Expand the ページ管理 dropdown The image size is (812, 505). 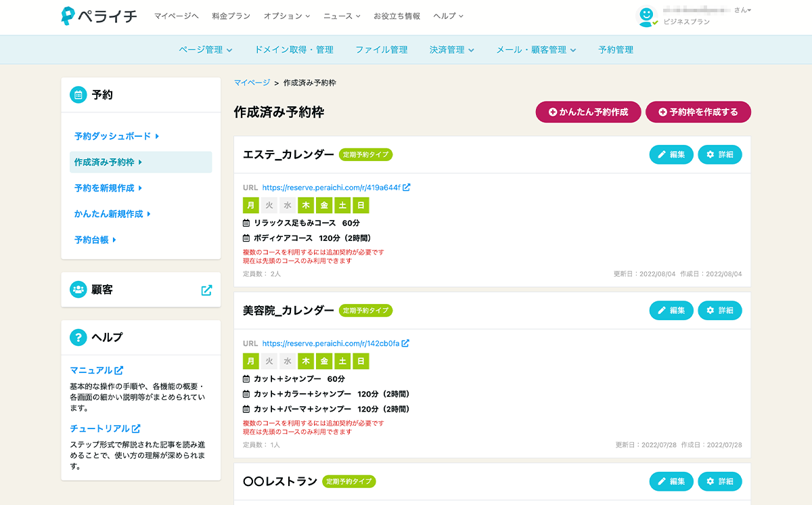pyautogui.click(x=204, y=49)
